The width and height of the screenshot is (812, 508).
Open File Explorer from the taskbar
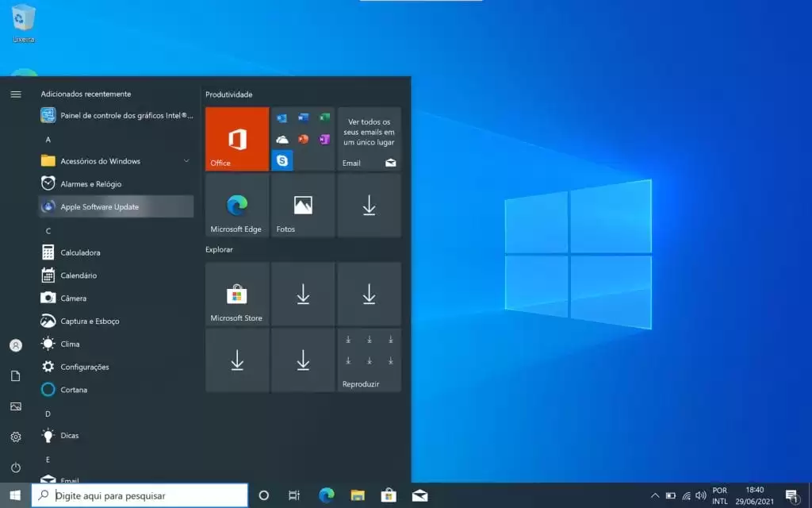point(358,495)
